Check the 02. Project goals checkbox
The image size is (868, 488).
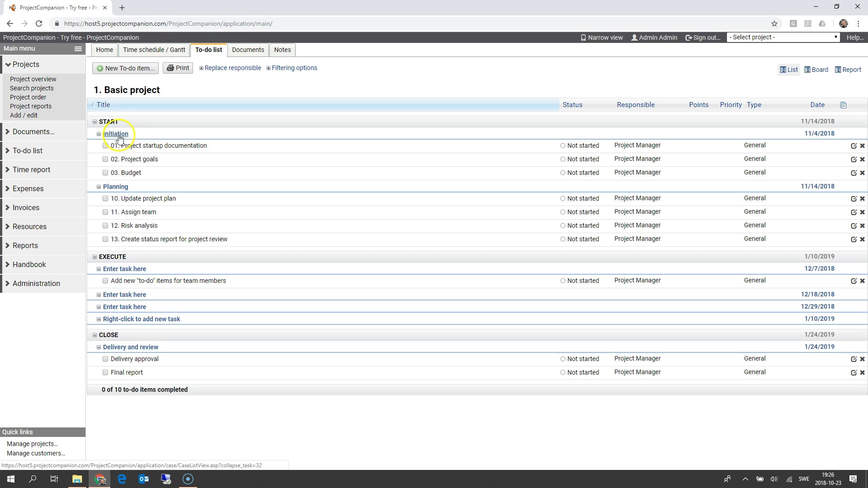click(105, 159)
